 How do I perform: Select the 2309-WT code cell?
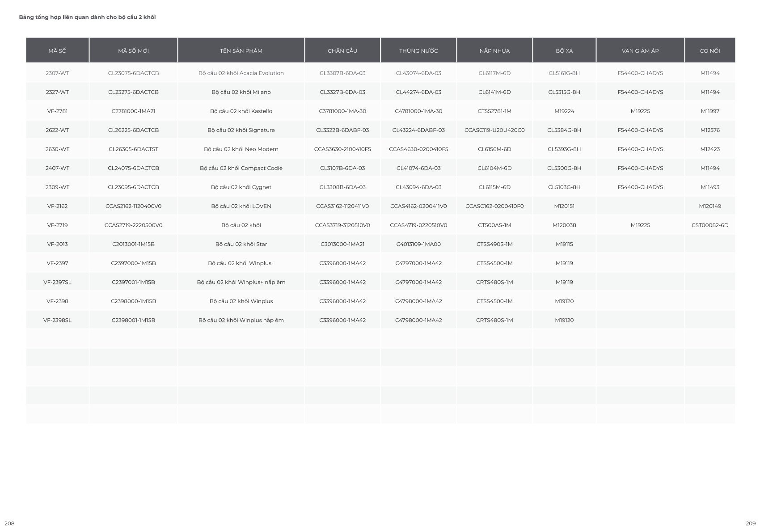pos(57,187)
